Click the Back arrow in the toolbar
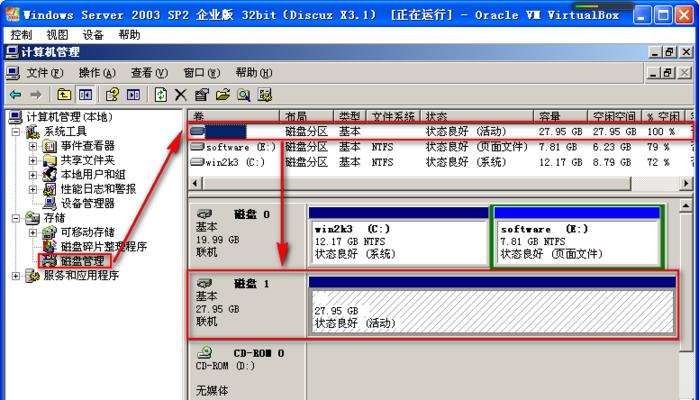This screenshot has width=699, height=400. click(16, 95)
